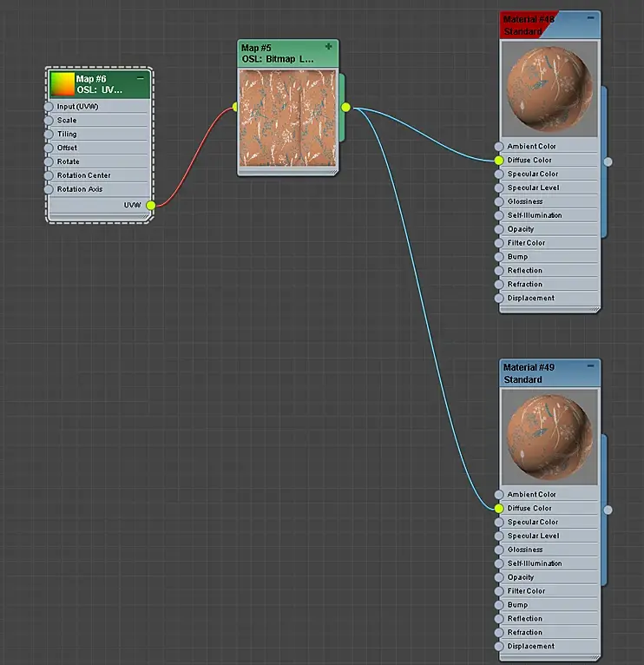Click the 'Input (UVW)' label on Map #6
Screen dimensions: 644x665
(77, 107)
